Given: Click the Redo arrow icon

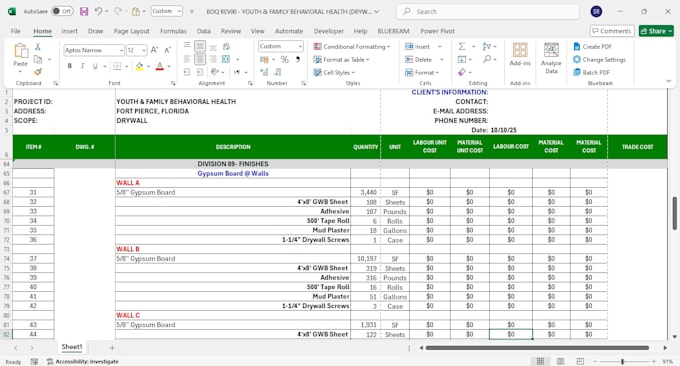Looking at the screenshot, I should click(118, 11).
